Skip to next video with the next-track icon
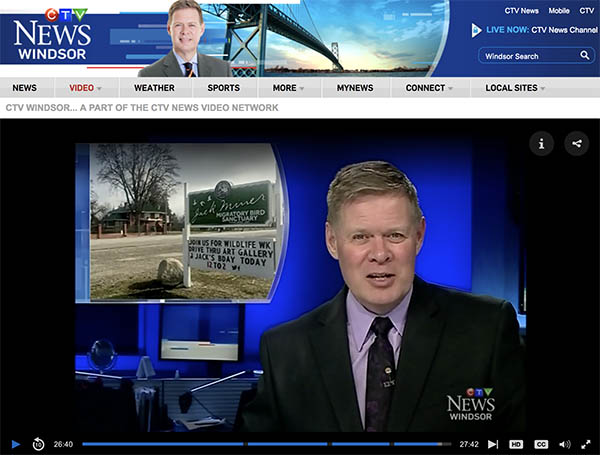 click(493, 444)
